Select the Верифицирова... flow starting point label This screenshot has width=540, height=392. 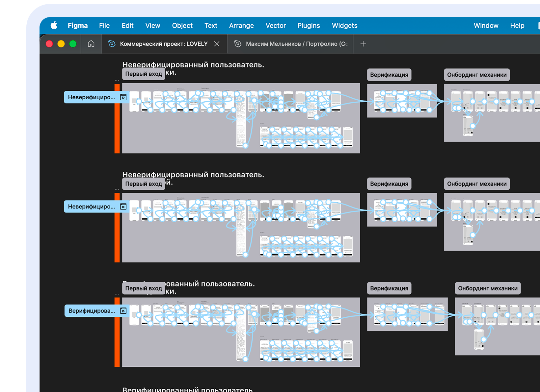click(x=92, y=311)
